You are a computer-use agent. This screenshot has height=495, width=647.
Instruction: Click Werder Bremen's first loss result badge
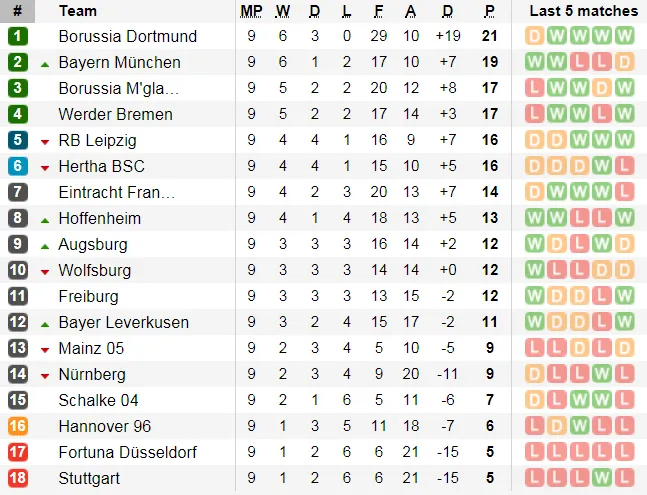534,114
